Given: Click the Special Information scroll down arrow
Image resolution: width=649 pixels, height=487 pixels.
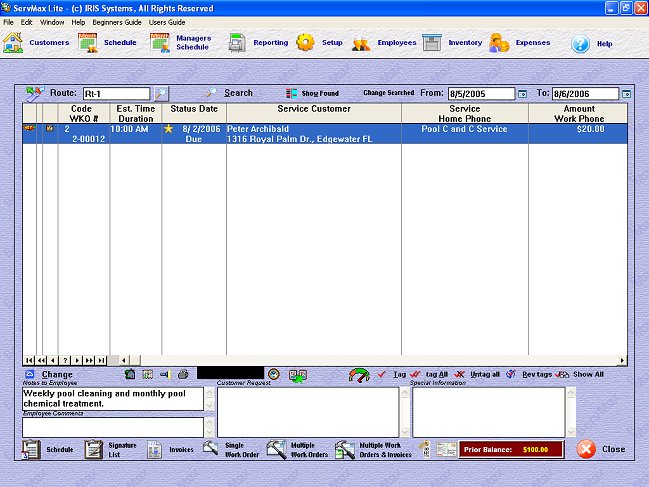Looking at the screenshot, I should tap(571, 432).
